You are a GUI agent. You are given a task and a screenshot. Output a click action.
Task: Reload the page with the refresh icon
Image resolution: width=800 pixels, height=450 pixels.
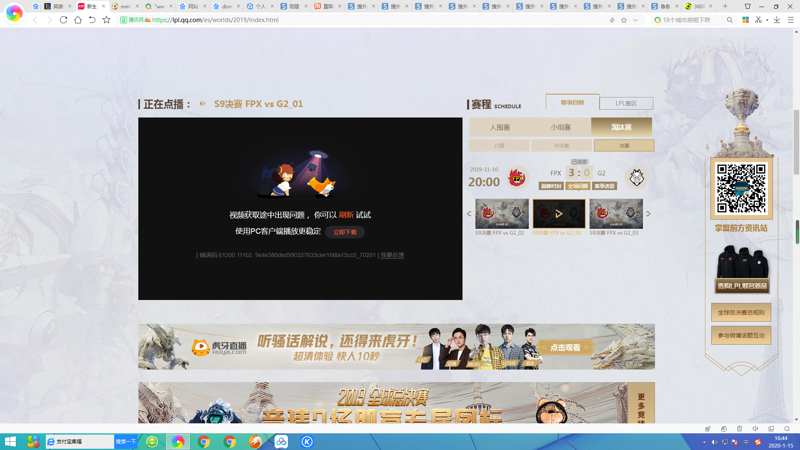coord(63,20)
